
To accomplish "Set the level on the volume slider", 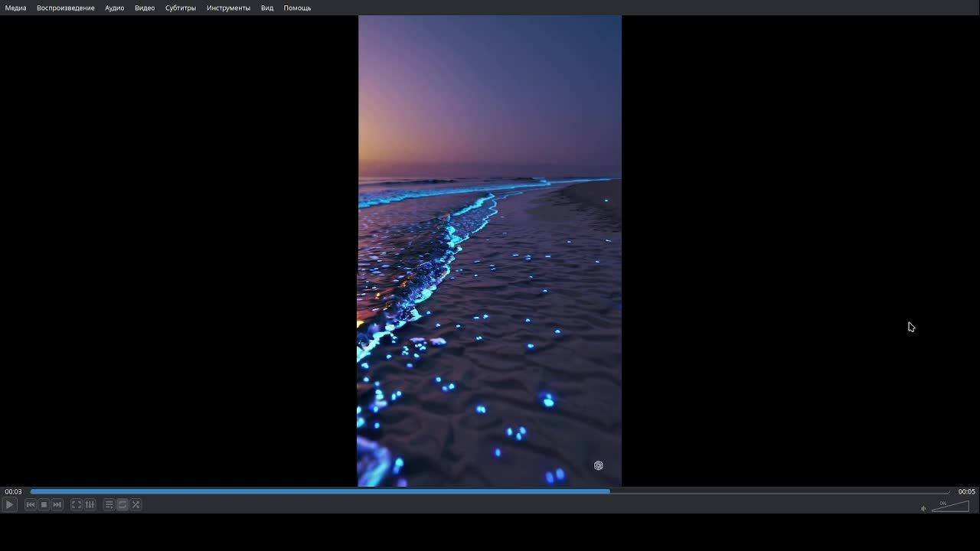I will point(950,506).
